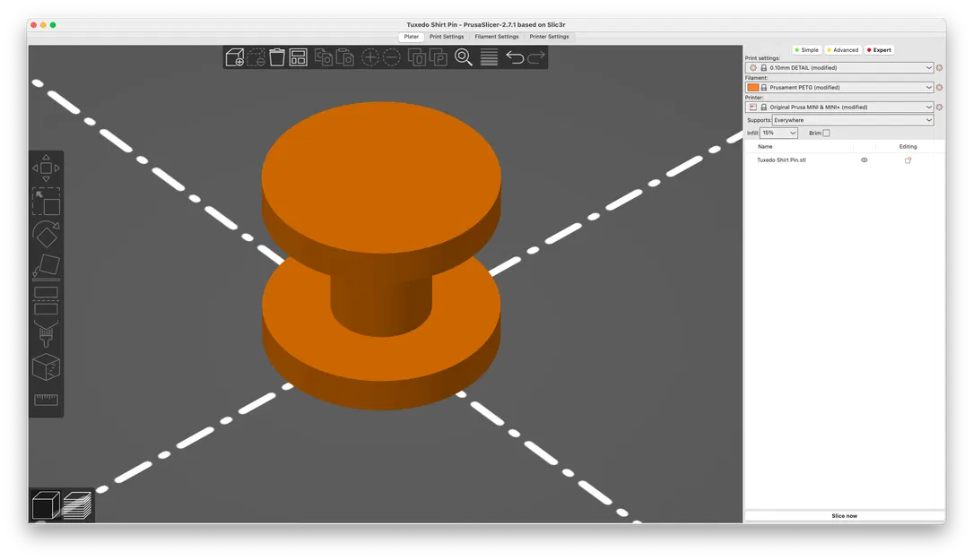This screenshot has width=973, height=560.
Task: Click the Name column header
Action: click(765, 146)
